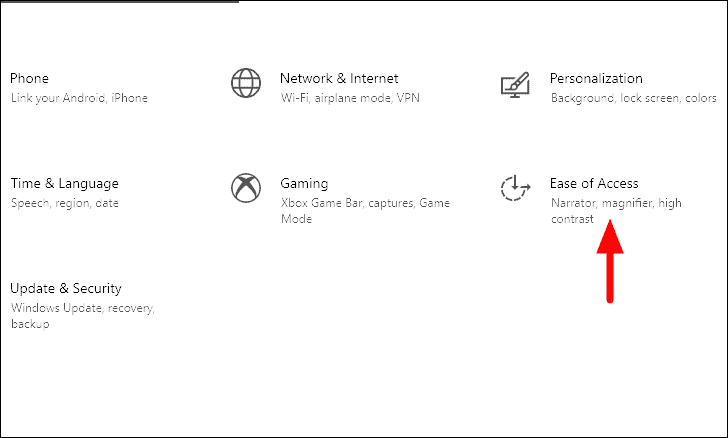Open Update & Security settings
The image size is (728, 438).
(x=66, y=288)
